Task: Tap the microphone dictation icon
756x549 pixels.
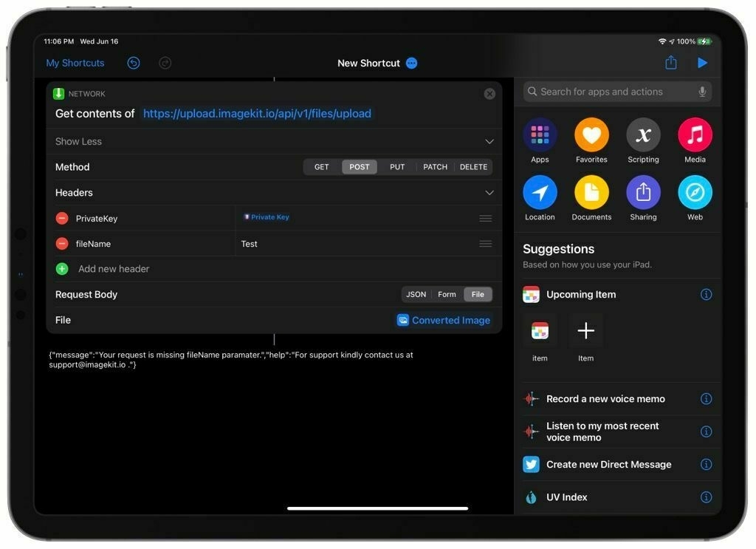Action: coord(703,92)
